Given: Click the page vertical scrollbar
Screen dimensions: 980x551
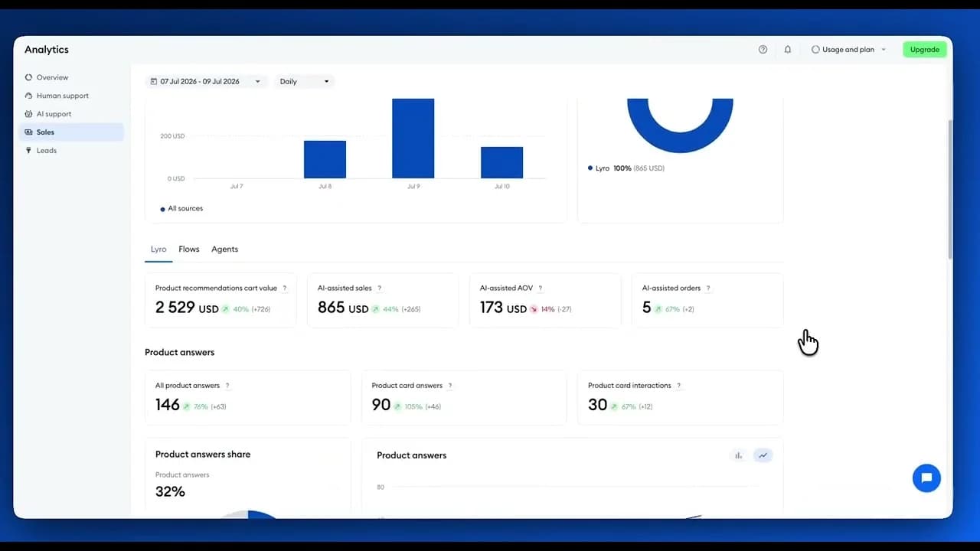Looking at the screenshot, I should click(950, 189).
